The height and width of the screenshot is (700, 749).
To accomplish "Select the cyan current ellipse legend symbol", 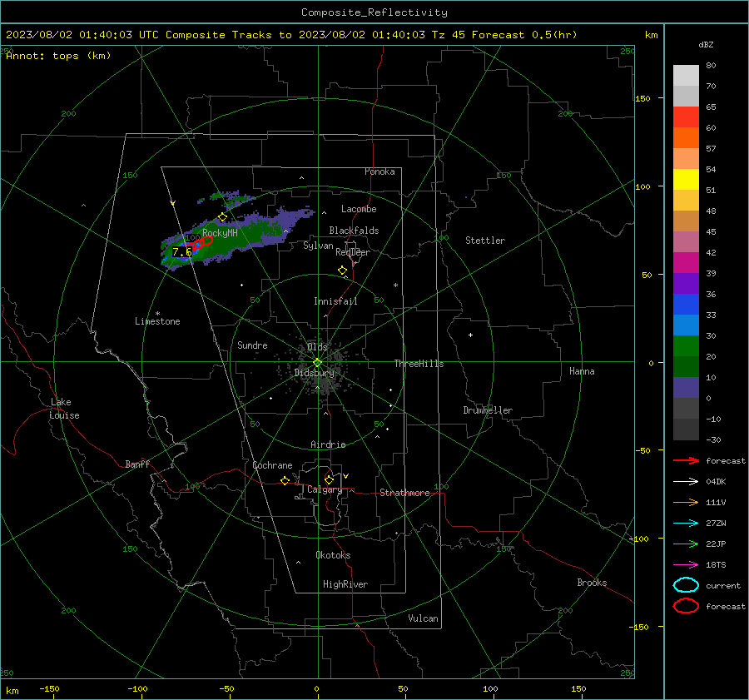I will pyautogui.click(x=686, y=585).
